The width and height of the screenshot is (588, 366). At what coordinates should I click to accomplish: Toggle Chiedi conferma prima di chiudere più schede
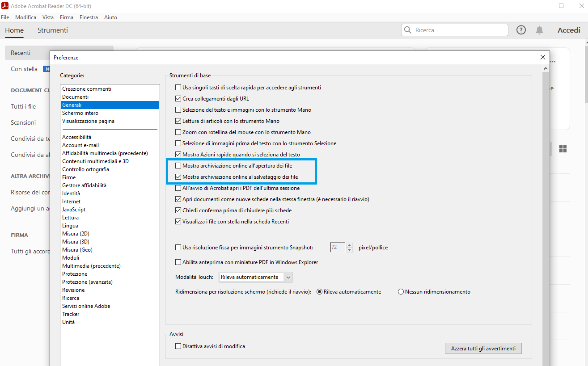pyautogui.click(x=178, y=210)
